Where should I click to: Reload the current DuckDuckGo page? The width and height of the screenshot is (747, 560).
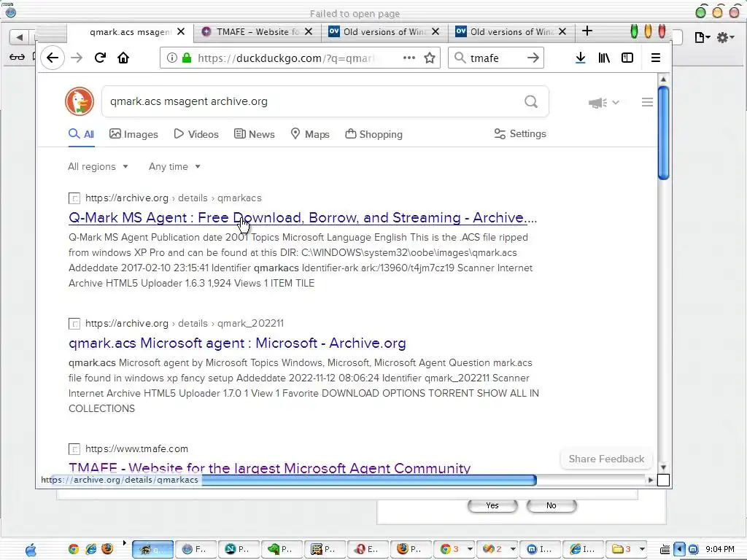coord(100,58)
